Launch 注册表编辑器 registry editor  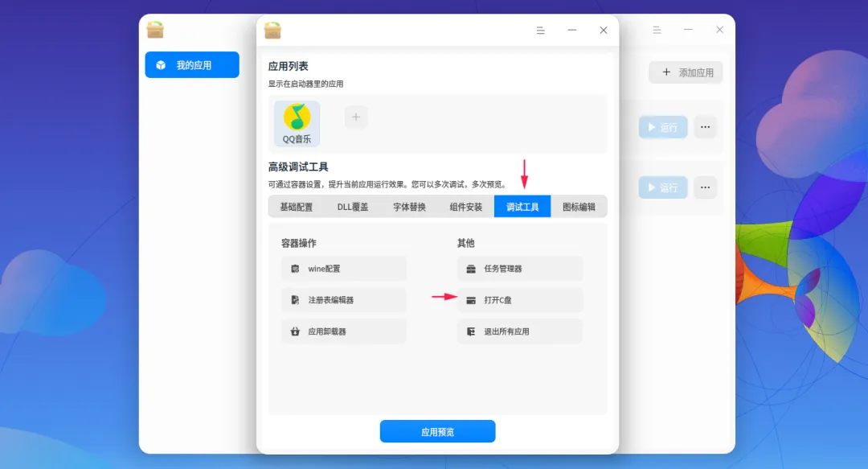tap(343, 300)
